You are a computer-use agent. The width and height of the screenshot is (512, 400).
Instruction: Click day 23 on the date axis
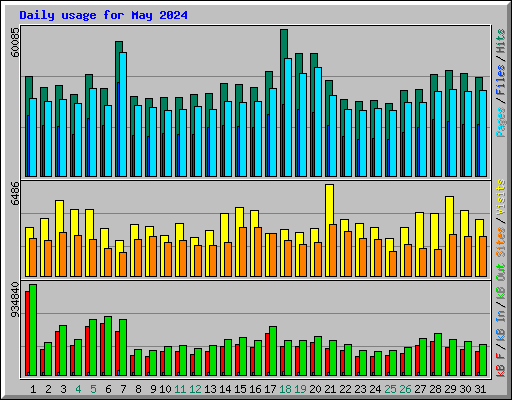(360, 389)
